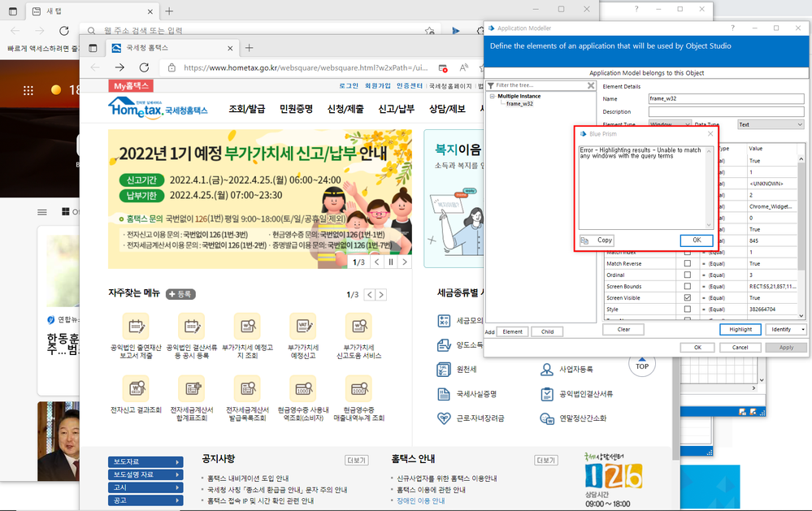Go to previous 자주찾는 메뉴 page chevron
The width and height of the screenshot is (812, 511).
(x=370, y=295)
